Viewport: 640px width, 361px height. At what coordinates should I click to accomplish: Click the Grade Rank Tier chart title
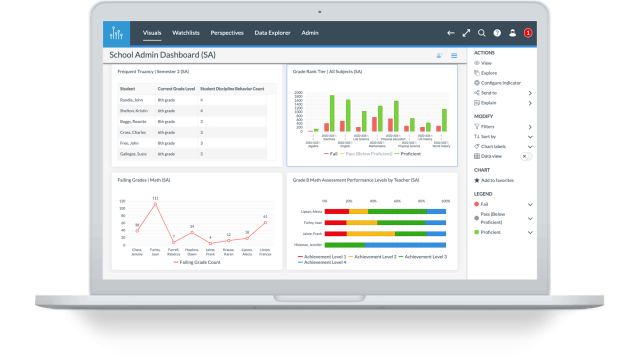click(x=327, y=72)
